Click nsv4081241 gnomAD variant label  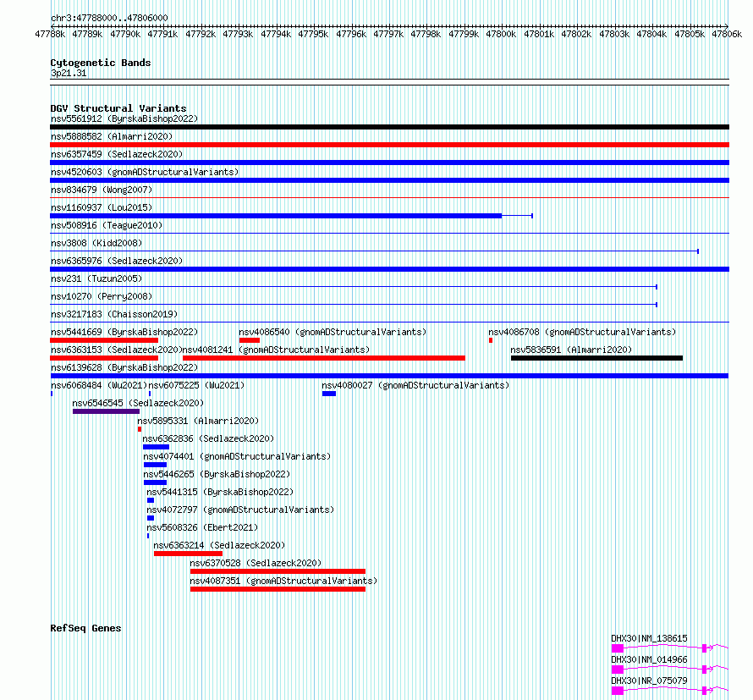click(277, 350)
